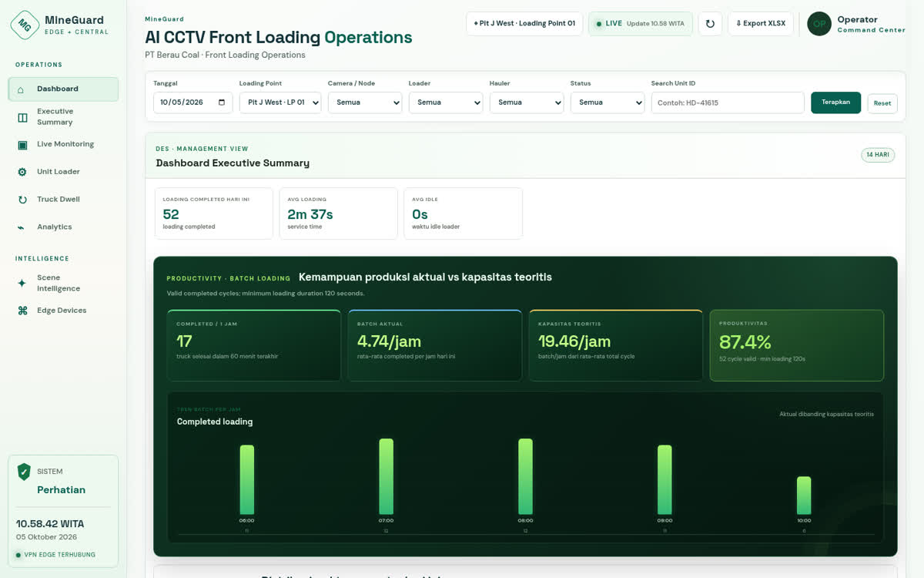Click the 06:00 bar in chart
The image size is (924, 578).
(x=247, y=479)
